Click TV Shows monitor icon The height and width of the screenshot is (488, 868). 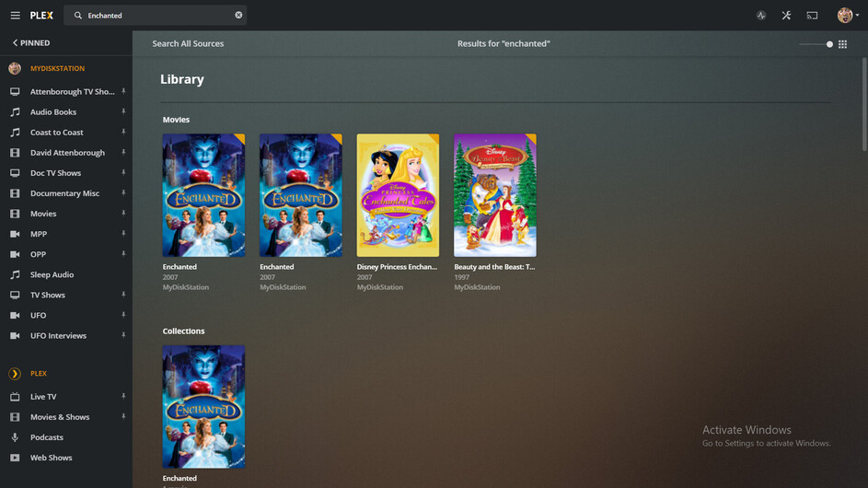pos(15,295)
